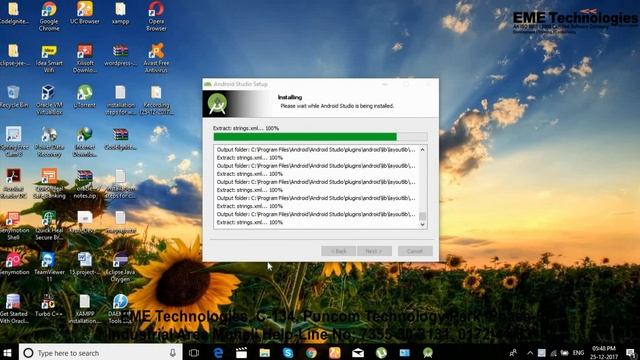Open Xilisoft Downloader desktop shortcut
This screenshot has height=360, width=640.
coord(84,58)
